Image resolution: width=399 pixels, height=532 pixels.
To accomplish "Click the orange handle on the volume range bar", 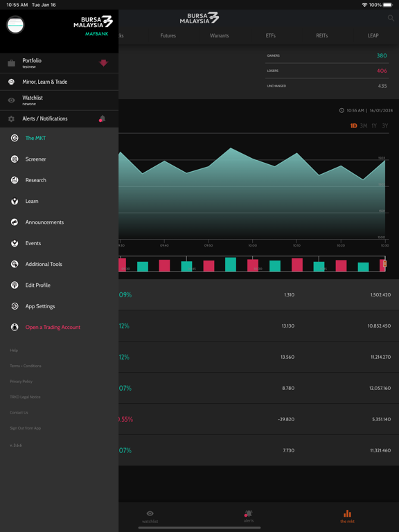I will (x=384, y=264).
